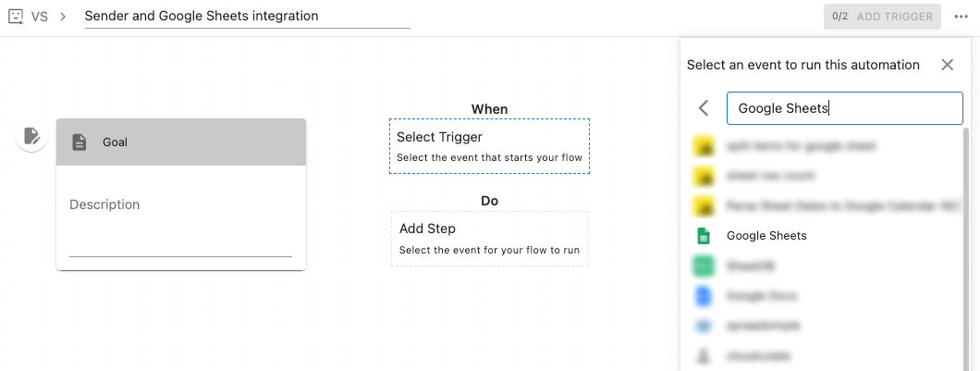Click the blue Google Docs icon

coord(703,296)
